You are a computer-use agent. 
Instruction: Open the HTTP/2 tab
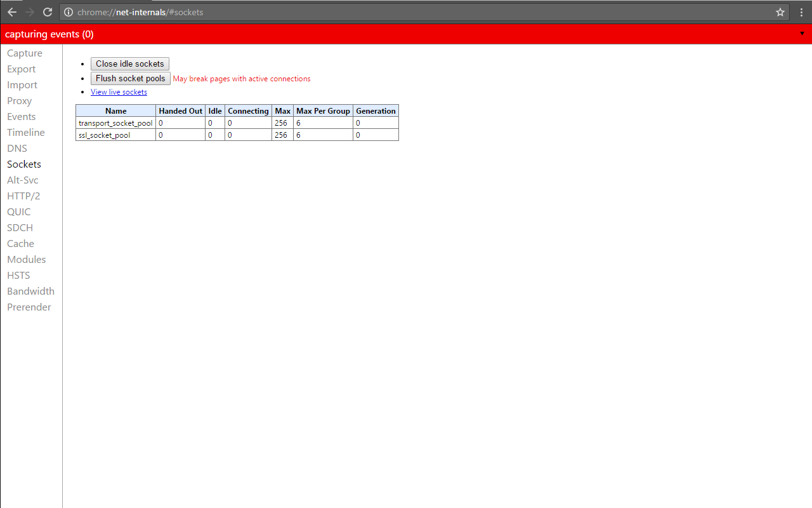tap(23, 196)
